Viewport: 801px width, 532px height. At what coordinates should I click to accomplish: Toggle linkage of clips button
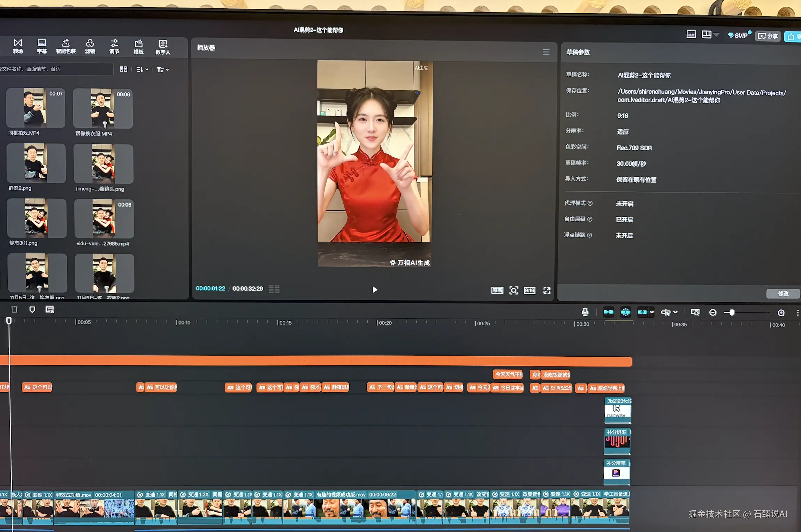tap(642, 312)
